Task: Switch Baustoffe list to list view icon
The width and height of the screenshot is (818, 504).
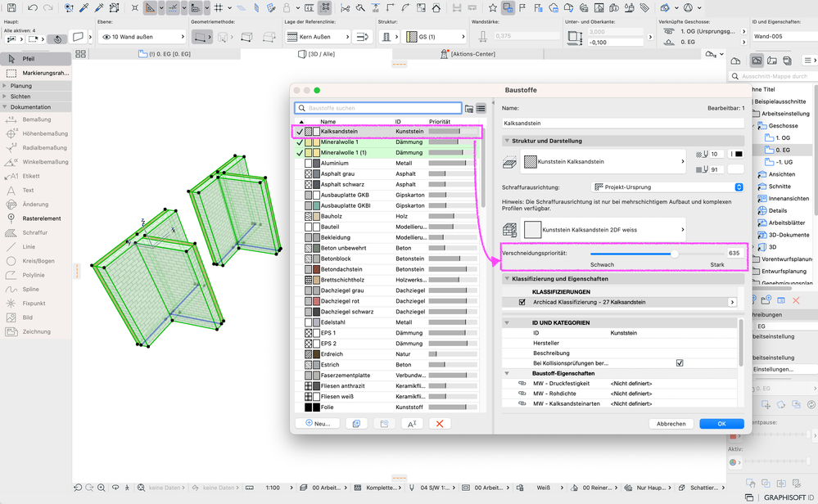Action: point(481,108)
